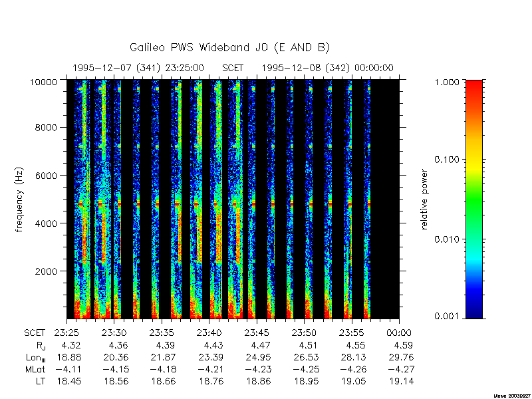Click RJ value 4.51

(309, 345)
